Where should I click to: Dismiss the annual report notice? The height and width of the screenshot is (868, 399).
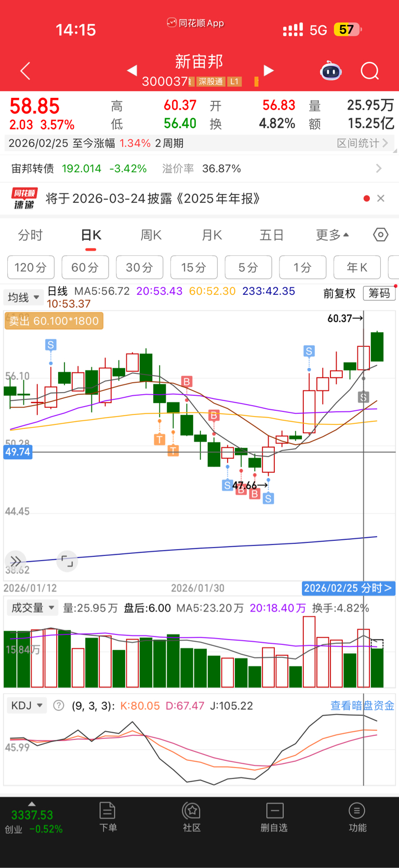point(381,198)
